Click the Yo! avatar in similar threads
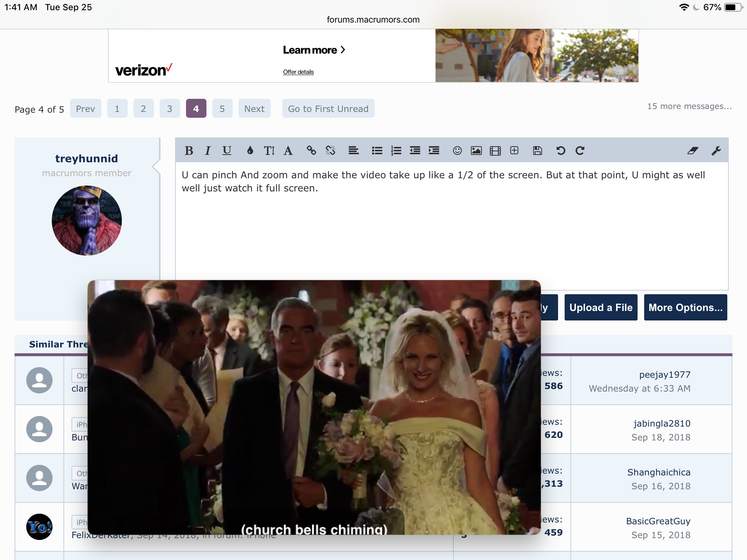Screen dimensions: 747x560 [x=39, y=527]
